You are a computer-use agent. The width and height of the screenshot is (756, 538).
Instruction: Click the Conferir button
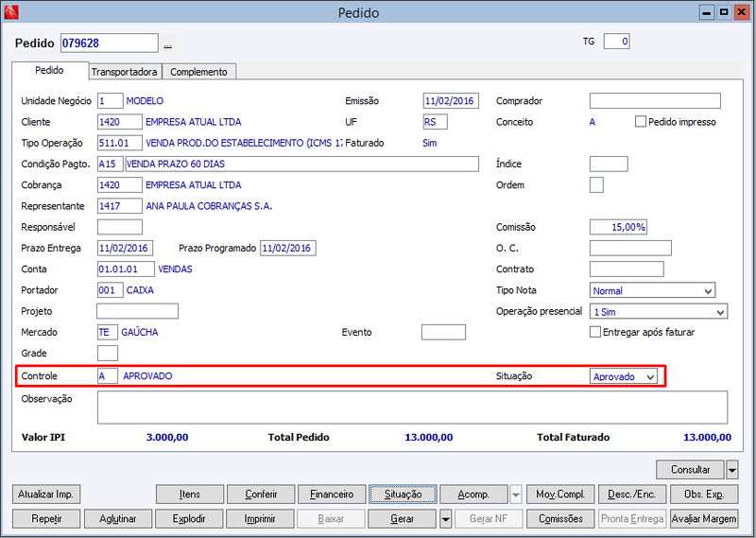[261, 495]
